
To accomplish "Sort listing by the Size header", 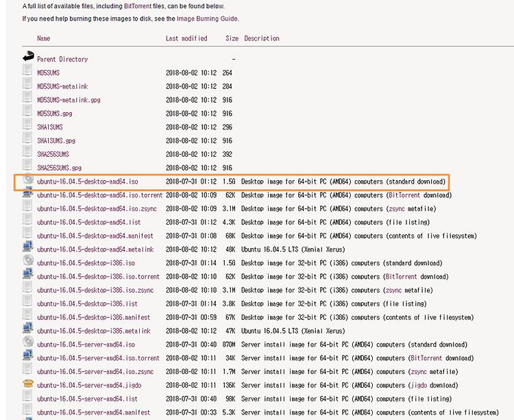I will (x=232, y=38).
